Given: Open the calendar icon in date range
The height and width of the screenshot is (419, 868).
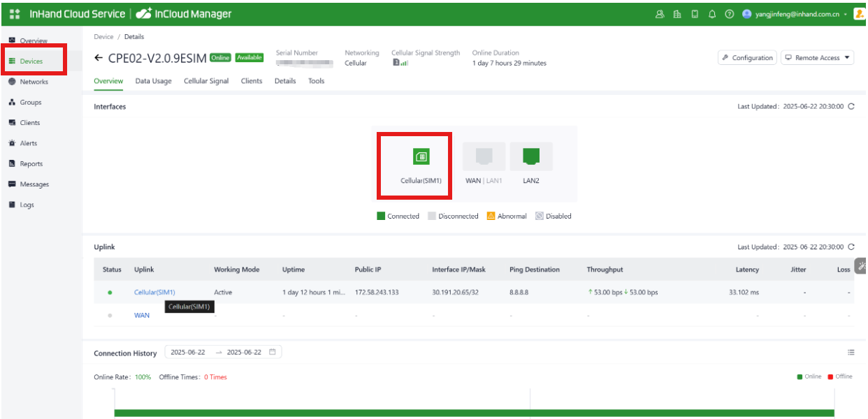Looking at the screenshot, I should 273,353.
